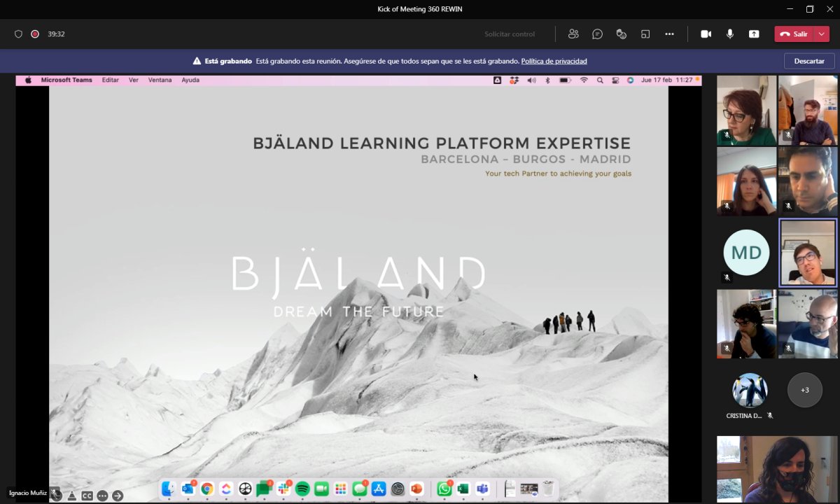
Task: Show the +3 additional participants
Action: click(x=805, y=390)
